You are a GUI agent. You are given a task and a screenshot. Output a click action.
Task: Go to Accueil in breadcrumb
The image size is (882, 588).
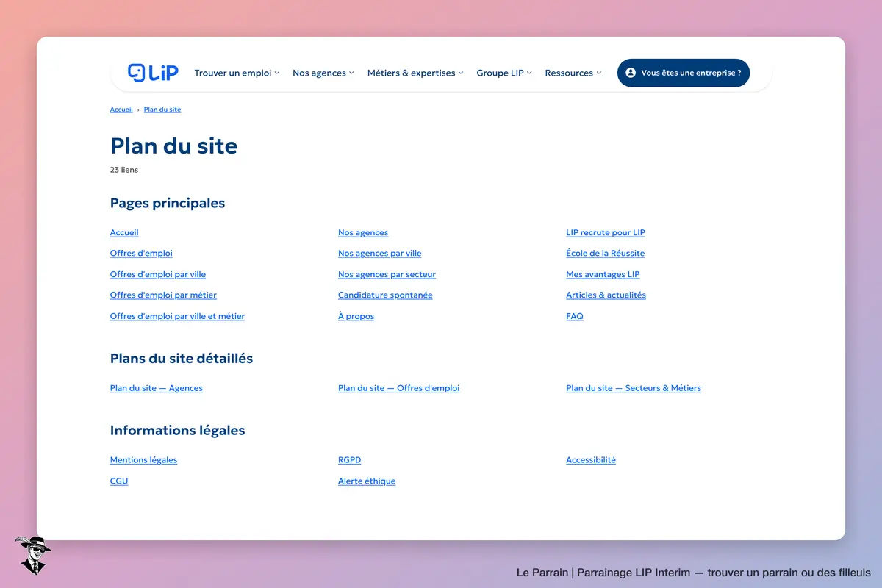coord(121,110)
